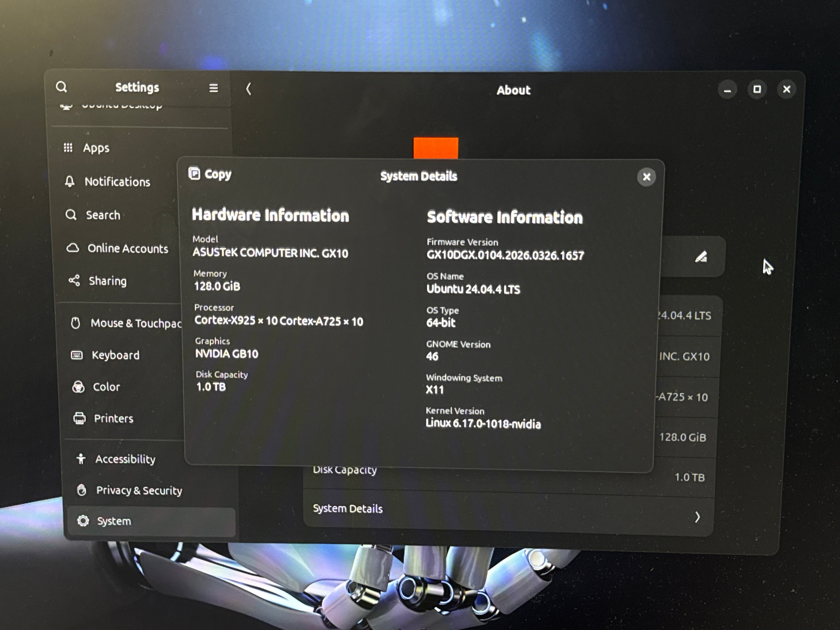Open the System Details row chevron
Viewport: 840px width, 630px height.
(x=697, y=517)
